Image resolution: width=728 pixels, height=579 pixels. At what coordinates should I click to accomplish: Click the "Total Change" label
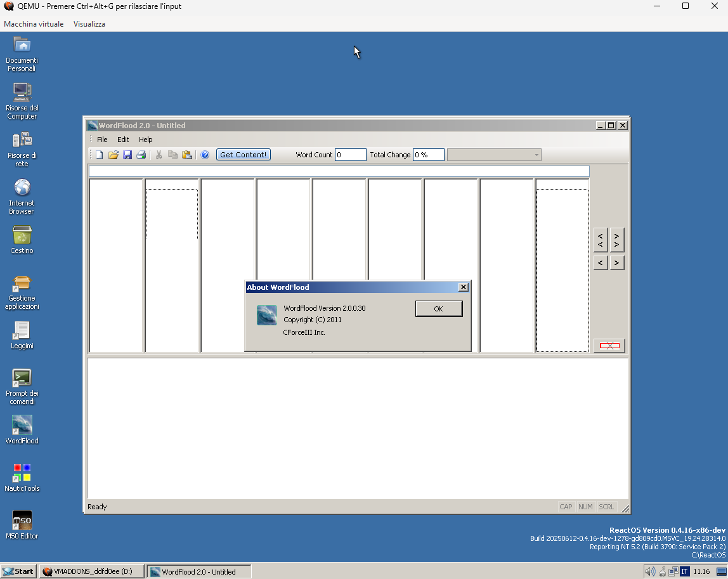tap(390, 155)
